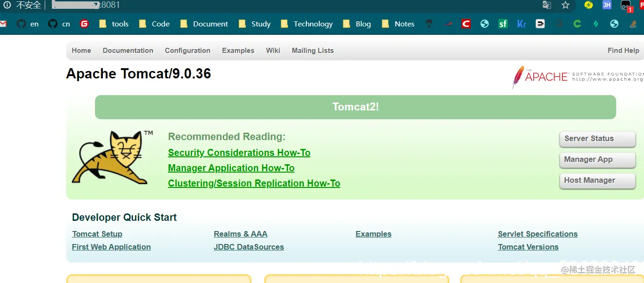Click the 'JH' extension icon

coord(606,5)
